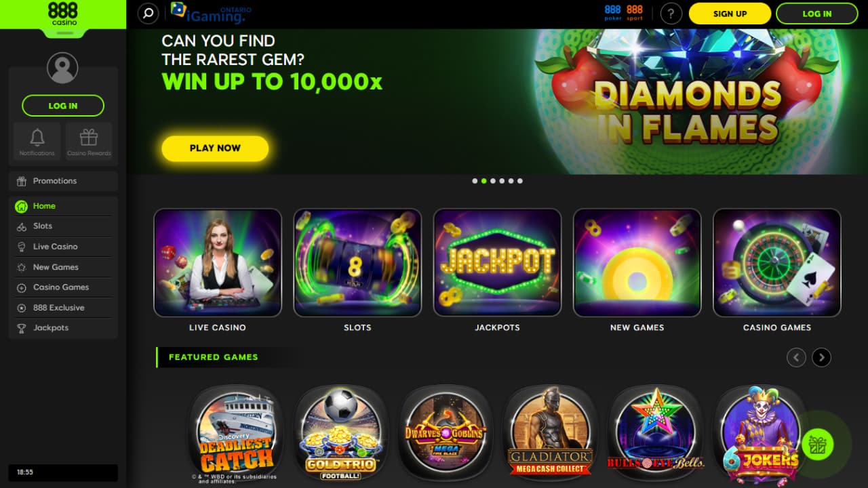Screen dimensions: 868x488
Task: Open the search magnifier icon
Action: coord(148,13)
